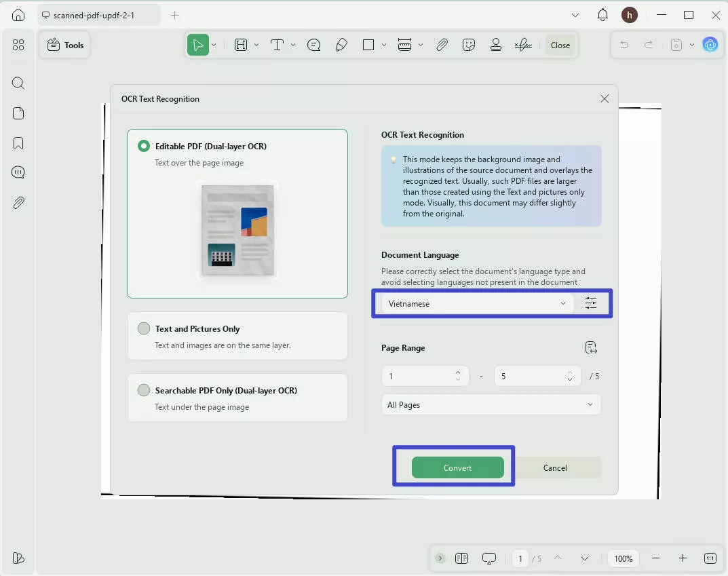Go to the next page arrow
Screen dimensions: 728x576
click(x=585, y=558)
